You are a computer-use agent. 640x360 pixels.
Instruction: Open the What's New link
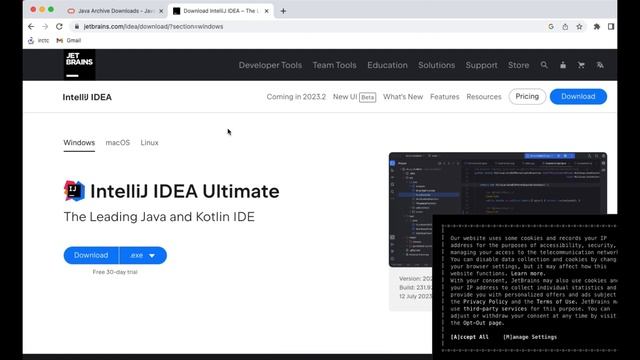click(x=403, y=97)
